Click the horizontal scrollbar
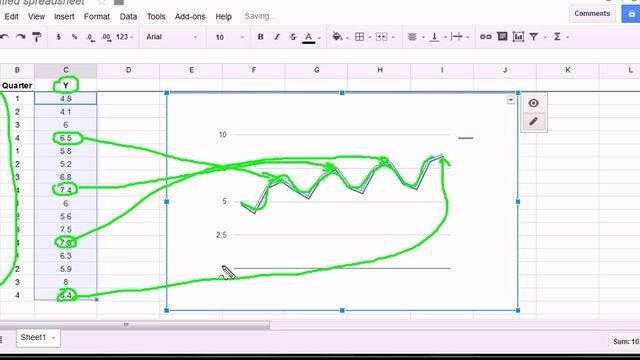The height and width of the screenshot is (360, 640). point(135,324)
